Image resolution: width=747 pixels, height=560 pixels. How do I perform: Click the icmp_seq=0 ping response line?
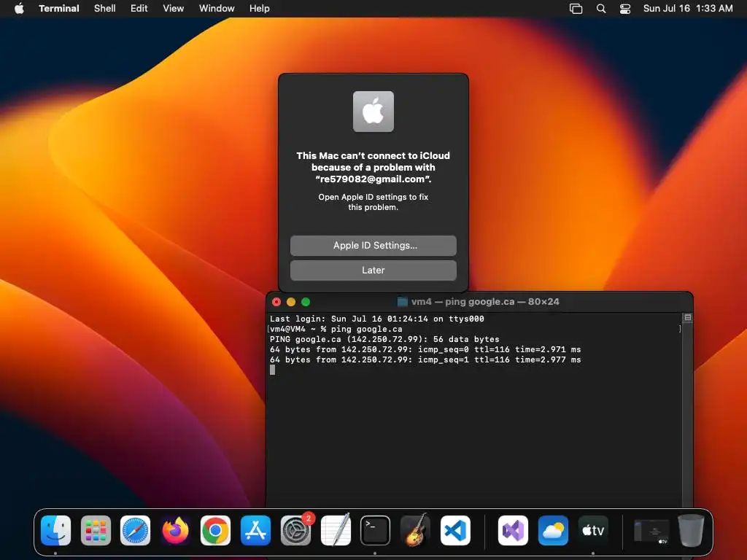425,349
